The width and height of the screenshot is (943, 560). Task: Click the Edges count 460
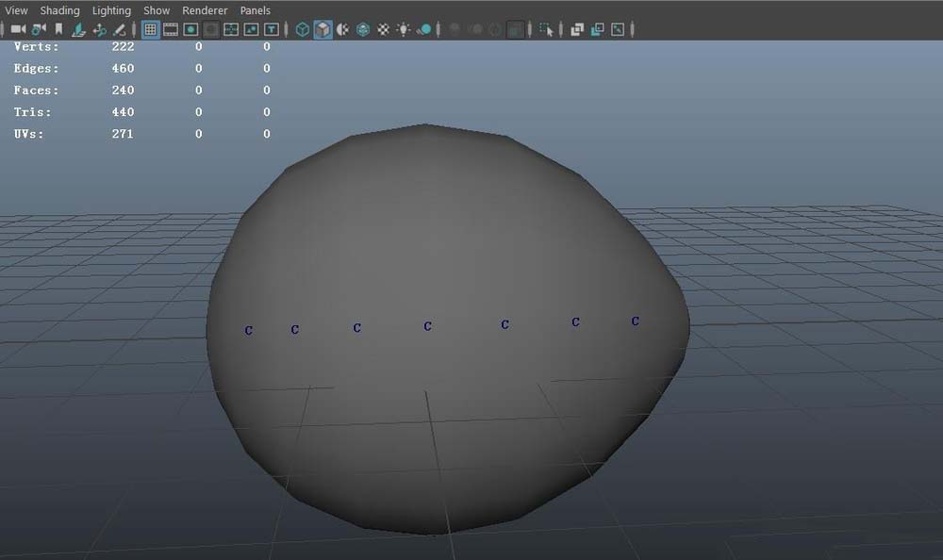pos(123,69)
